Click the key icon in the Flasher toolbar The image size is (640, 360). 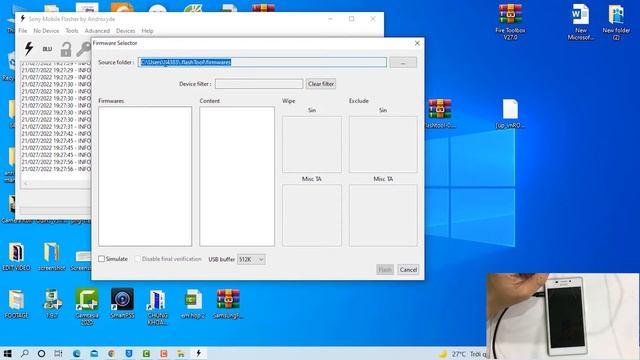click(84, 49)
